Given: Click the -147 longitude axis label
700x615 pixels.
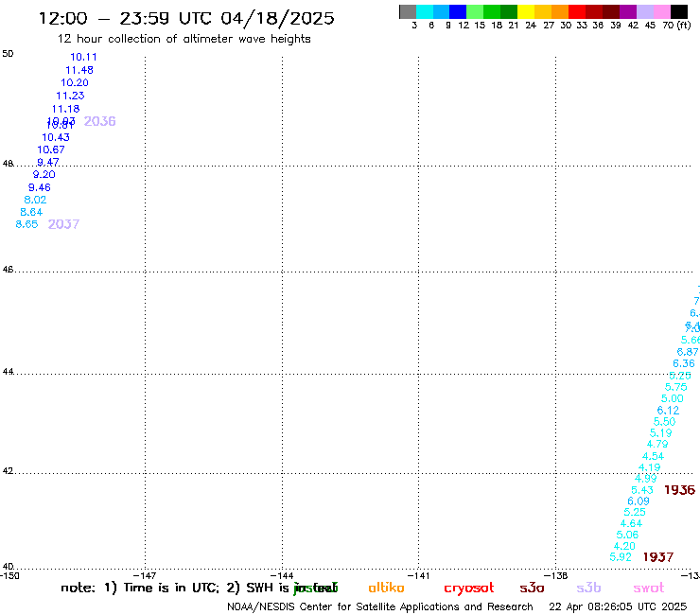Looking at the screenshot, I should 145,575.
